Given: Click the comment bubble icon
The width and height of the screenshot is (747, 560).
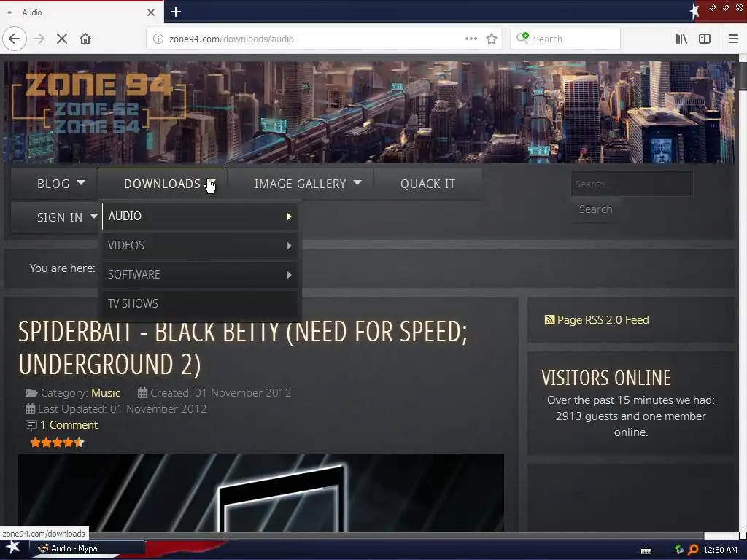Looking at the screenshot, I should pos(31,425).
